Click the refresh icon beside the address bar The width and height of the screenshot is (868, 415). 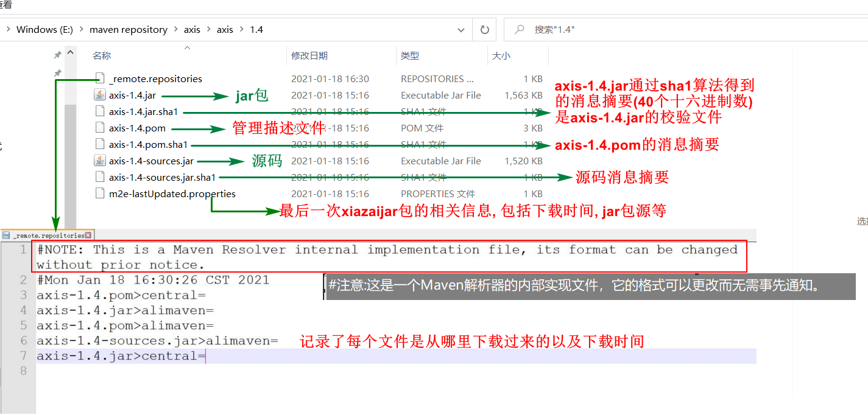pyautogui.click(x=484, y=29)
